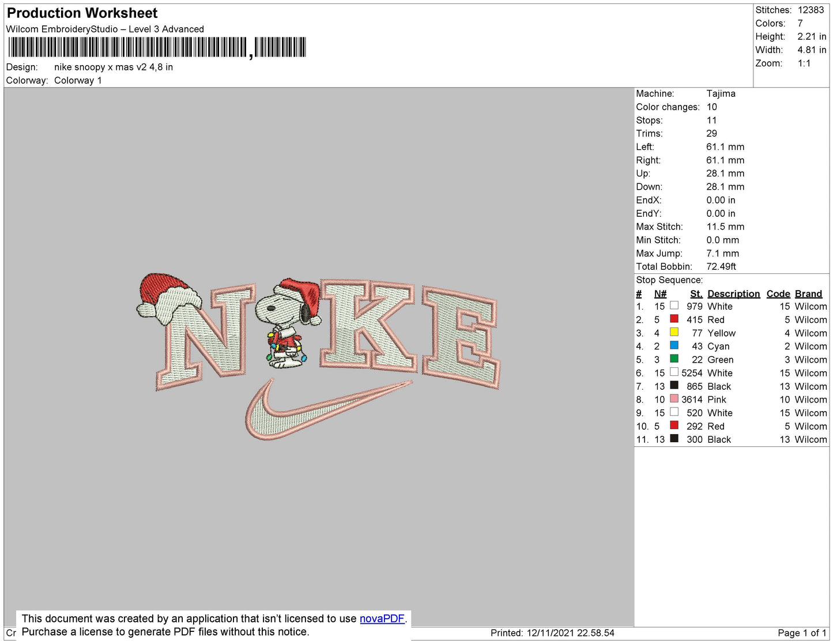Click the design name 'nike snoopy x mas v2 4,8 in'
This screenshot has width=833, height=644.
[114, 67]
